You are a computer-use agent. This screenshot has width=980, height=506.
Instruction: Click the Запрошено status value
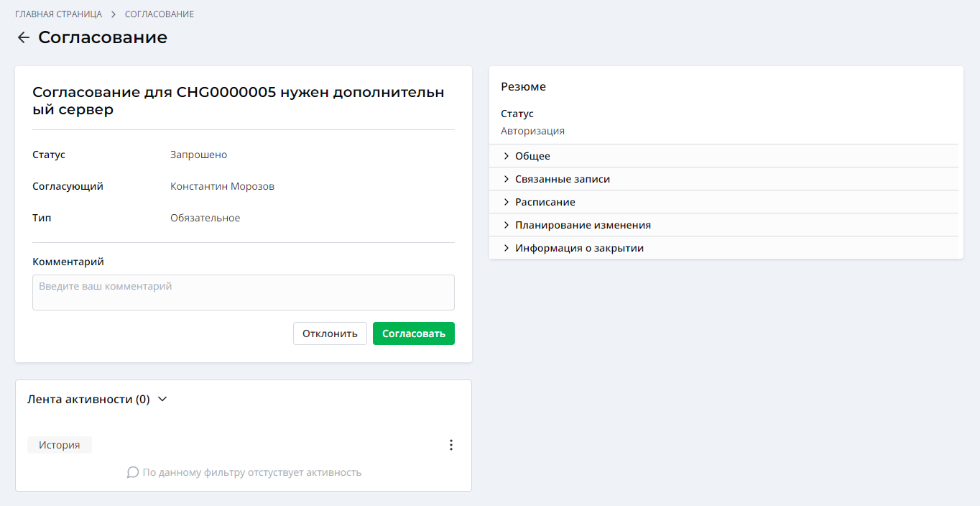tap(198, 155)
